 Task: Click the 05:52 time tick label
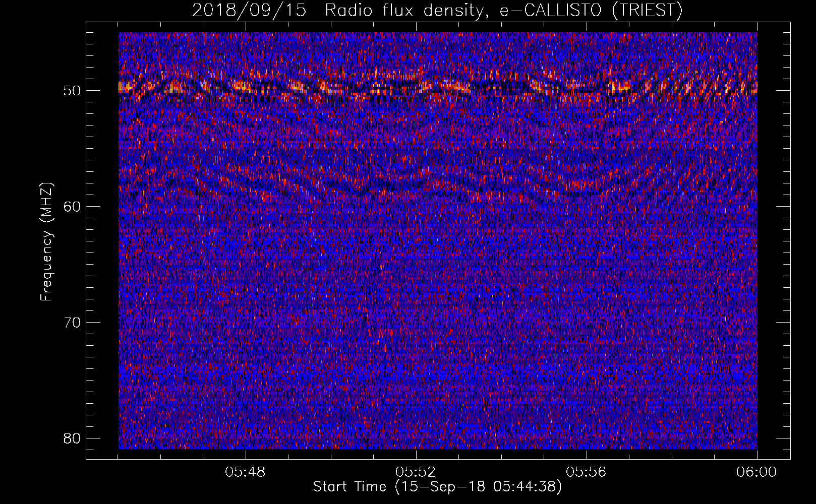pyautogui.click(x=416, y=472)
